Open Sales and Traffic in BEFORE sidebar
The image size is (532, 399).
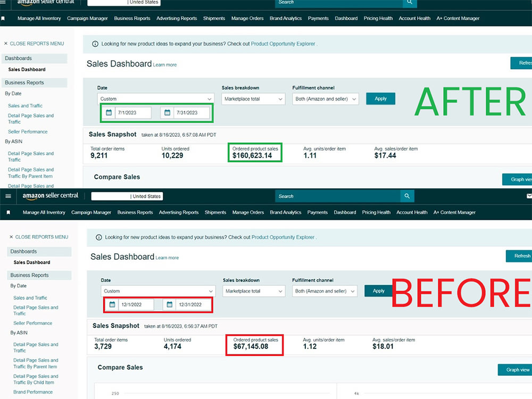click(x=30, y=298)
